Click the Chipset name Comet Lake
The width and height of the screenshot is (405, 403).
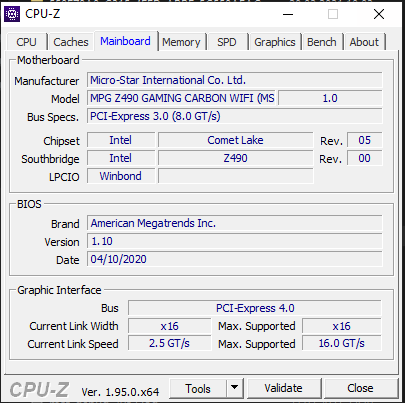(235, 140)
